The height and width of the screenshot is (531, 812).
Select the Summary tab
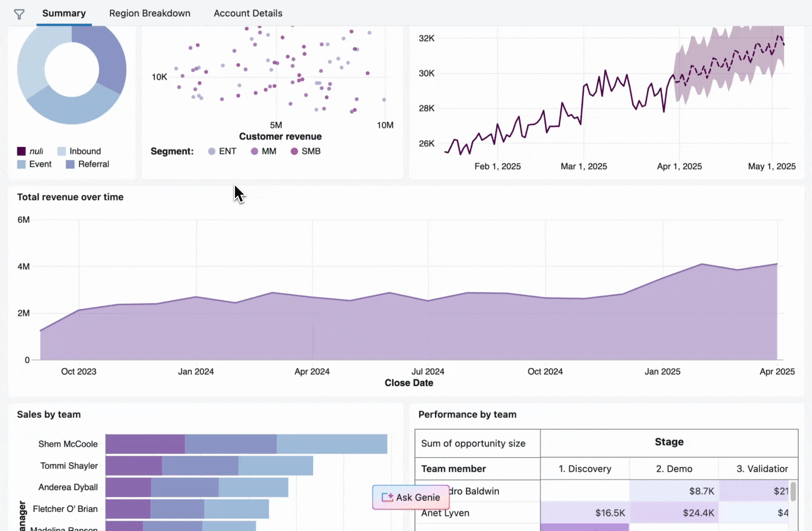coord(64,13)
